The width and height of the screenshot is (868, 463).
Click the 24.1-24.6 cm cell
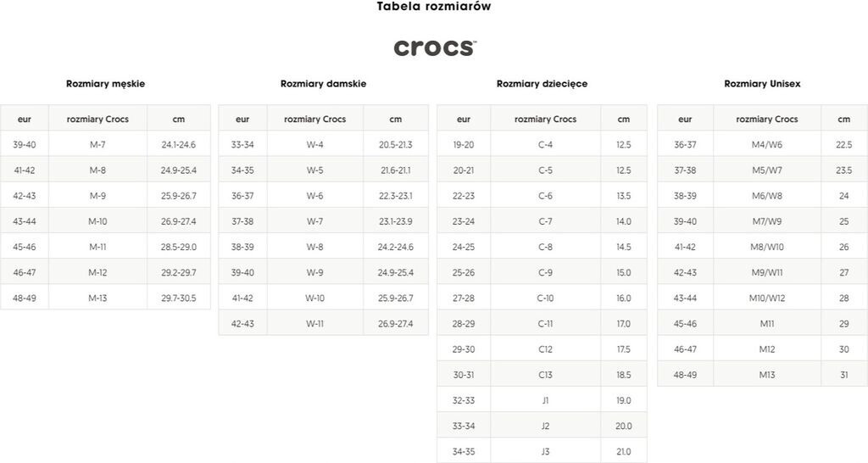[x=178, y=145]
